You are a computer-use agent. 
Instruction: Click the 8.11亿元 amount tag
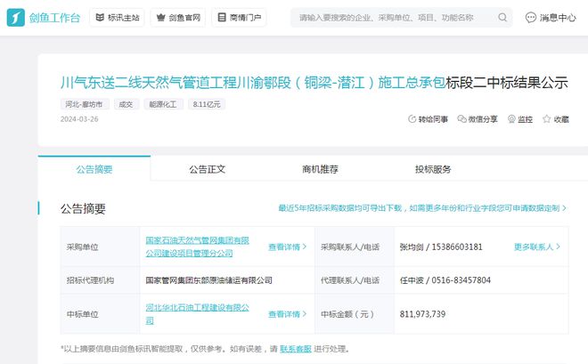207,104
